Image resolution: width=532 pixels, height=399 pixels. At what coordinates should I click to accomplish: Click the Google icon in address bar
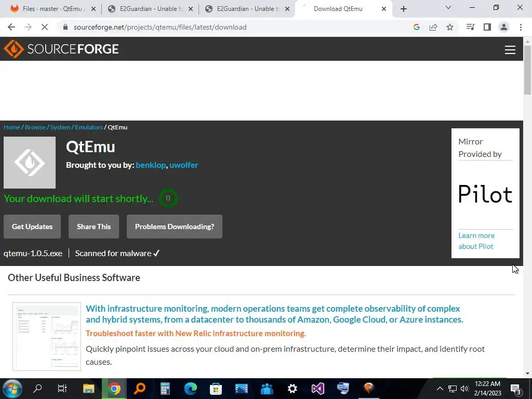[x=417, y=27]
